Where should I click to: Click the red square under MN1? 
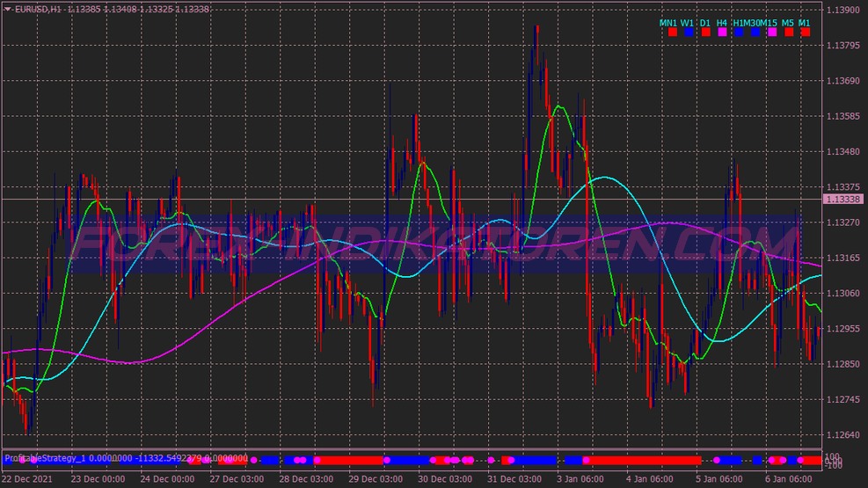tap(673, 32)
